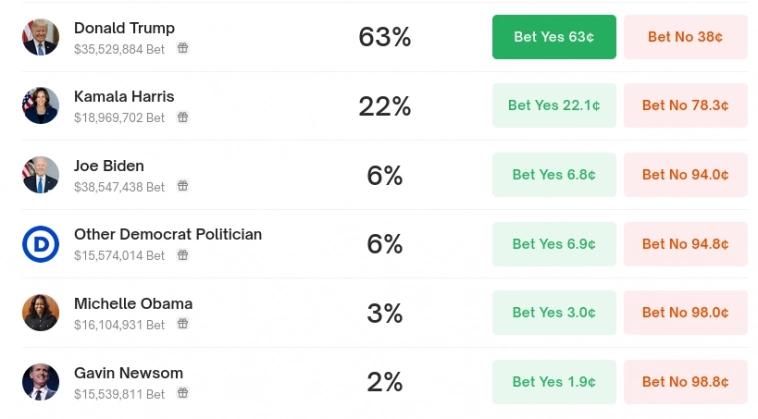Click gift icon under Other Democrat Politician
Screen dimensions: 758x419
coord(183,255)
